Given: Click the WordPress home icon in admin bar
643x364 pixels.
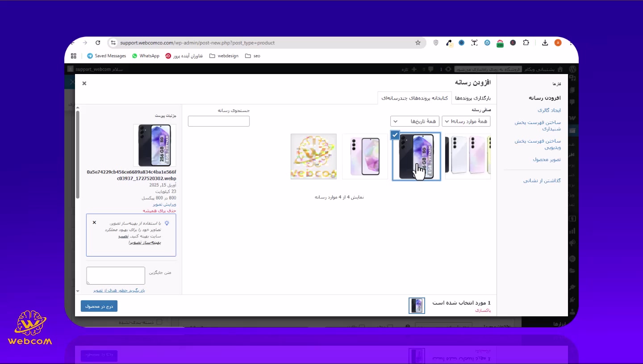Looking at the screenshot, I should point(560,69).
